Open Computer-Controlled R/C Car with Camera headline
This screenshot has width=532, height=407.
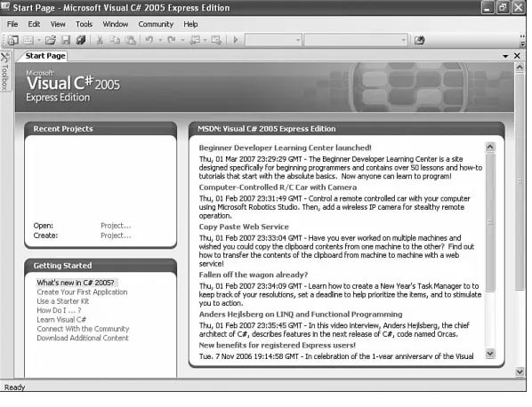pos(278,188)
